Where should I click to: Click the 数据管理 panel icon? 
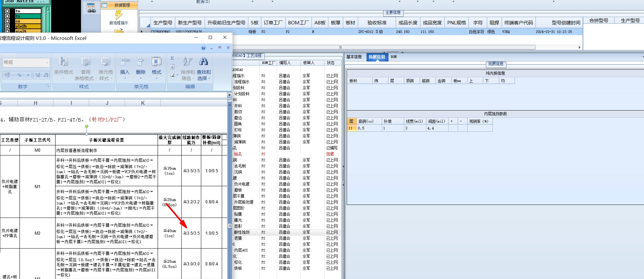tap(104, 5)
